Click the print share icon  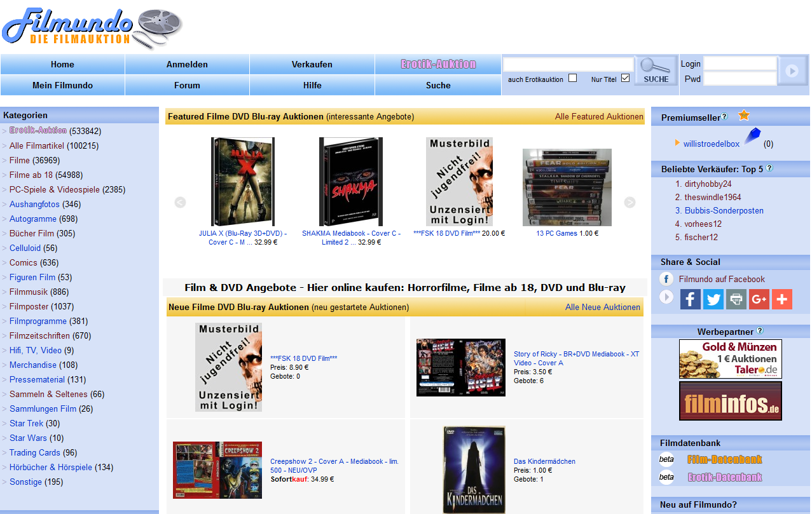736,299
